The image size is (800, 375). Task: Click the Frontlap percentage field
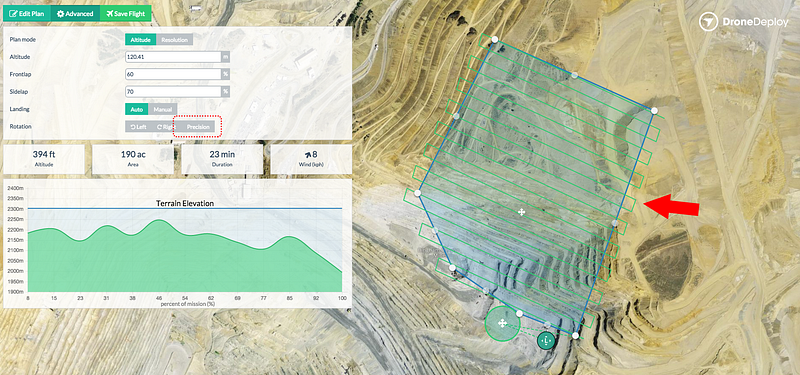(173, 74)
